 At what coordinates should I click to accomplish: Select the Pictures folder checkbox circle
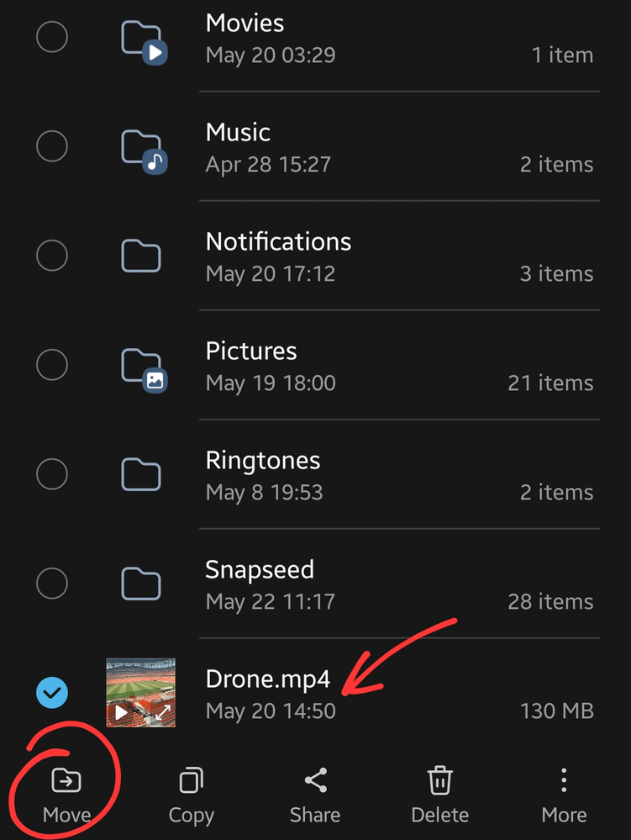coord(52,364)
